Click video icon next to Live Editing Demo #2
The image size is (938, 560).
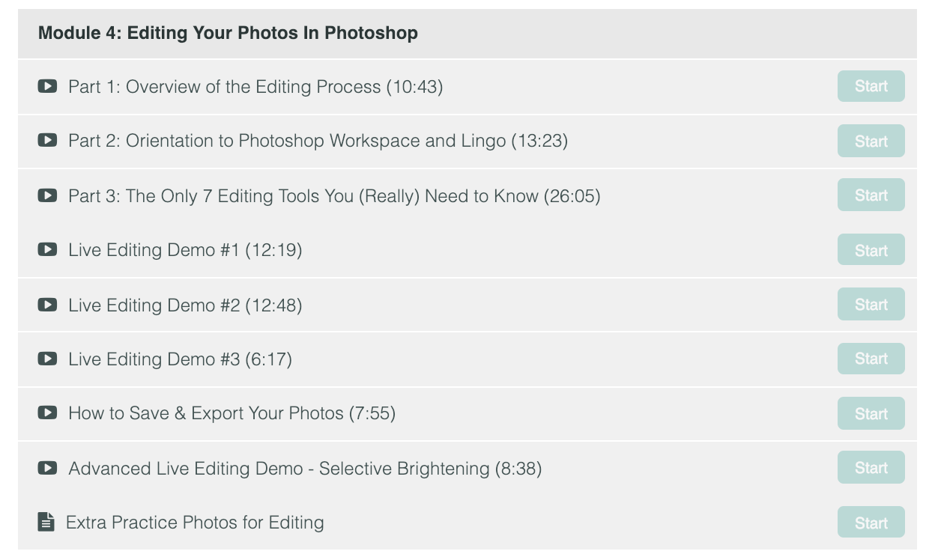(47, 305)
